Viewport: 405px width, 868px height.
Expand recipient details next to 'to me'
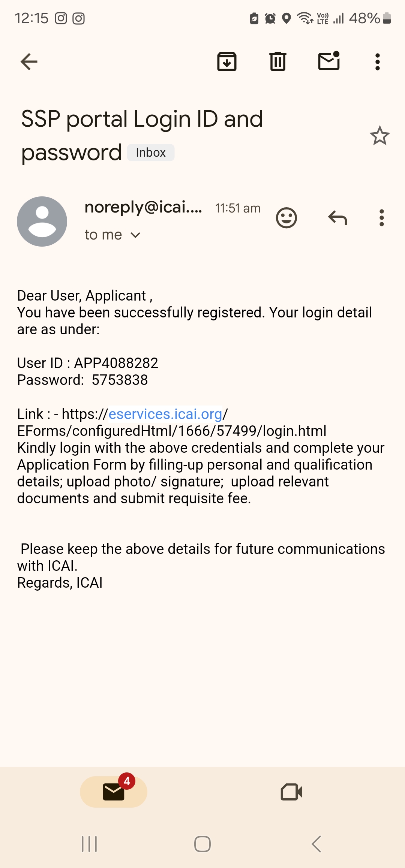click(135, 235)
